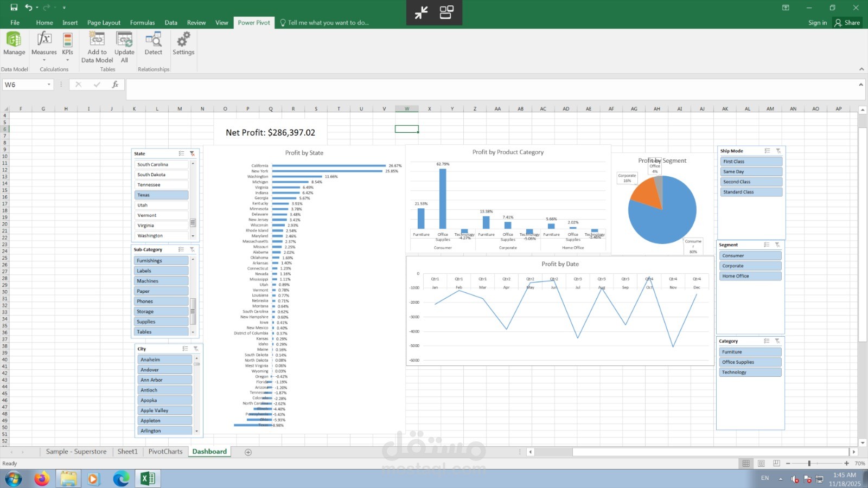Click the Share button
The image size is (868, 488).
847,23
